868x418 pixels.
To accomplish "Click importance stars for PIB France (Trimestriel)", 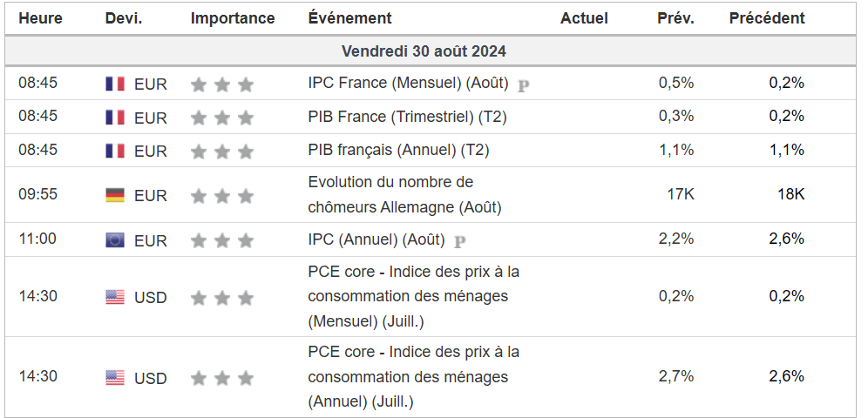I will [x=221, y=118].
